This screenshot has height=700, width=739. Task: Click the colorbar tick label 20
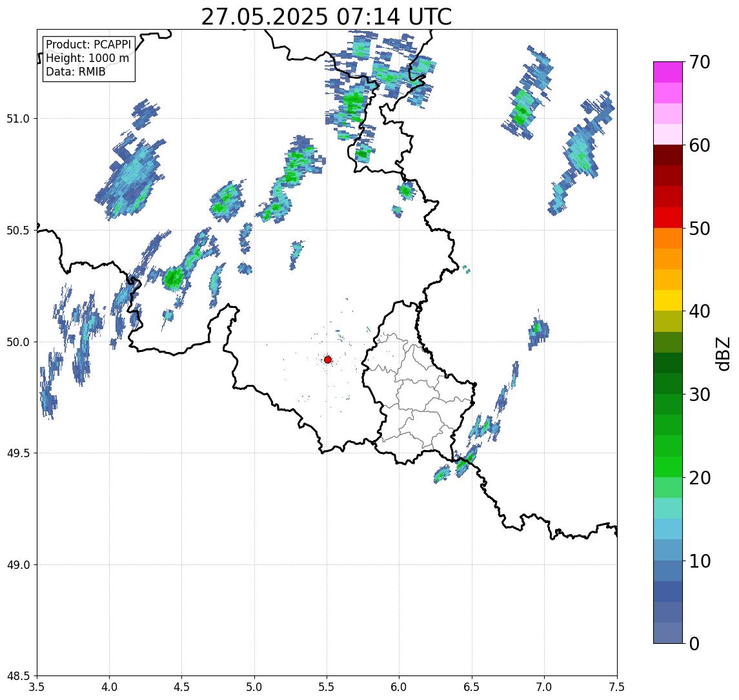point(700,478)
